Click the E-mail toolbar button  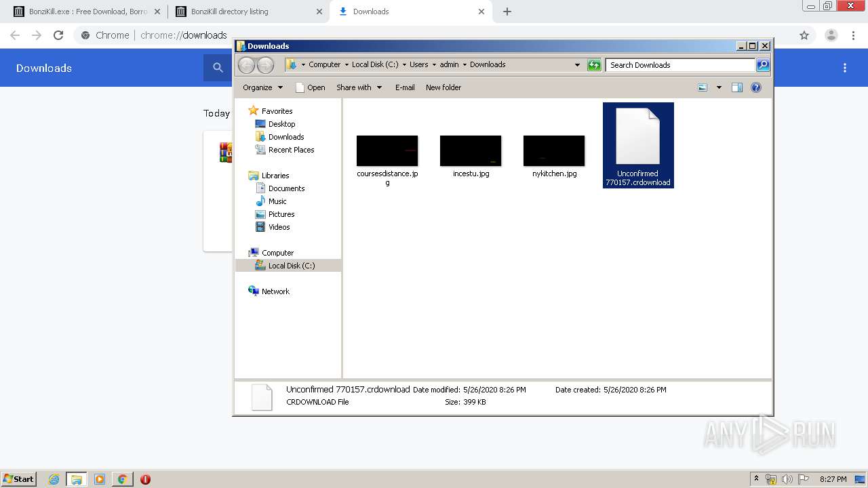pyautogui.click(x=405, y=87)
